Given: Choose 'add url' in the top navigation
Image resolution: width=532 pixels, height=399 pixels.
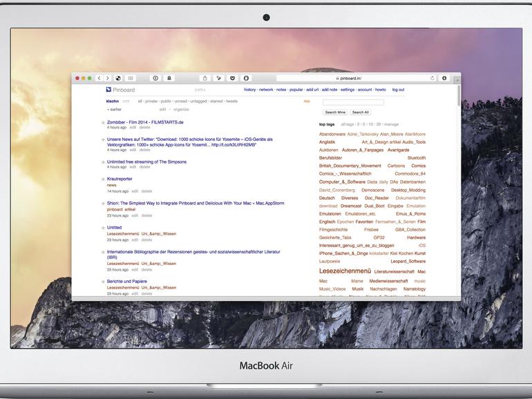Looking at the screenshot, I should click(x=312, y=90).
